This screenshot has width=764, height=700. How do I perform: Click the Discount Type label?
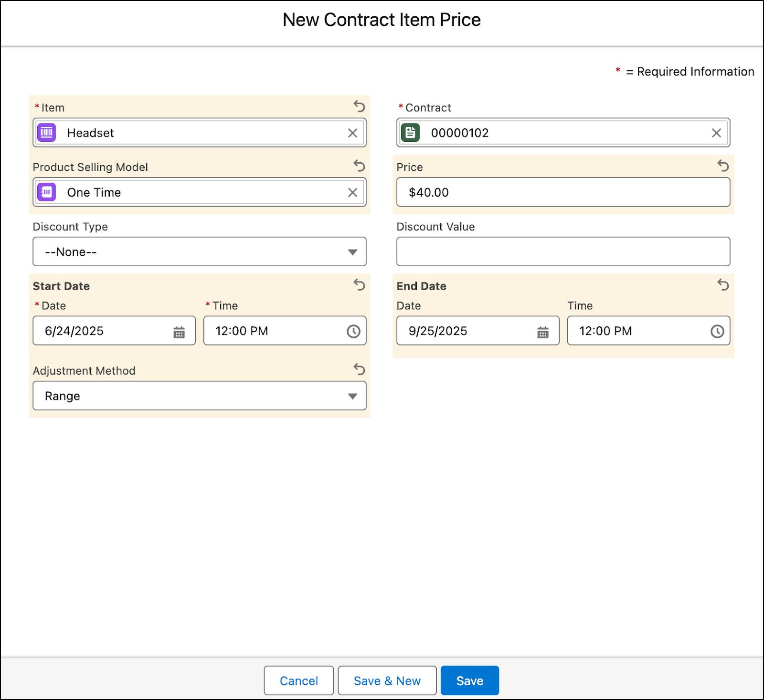point(70,227)
